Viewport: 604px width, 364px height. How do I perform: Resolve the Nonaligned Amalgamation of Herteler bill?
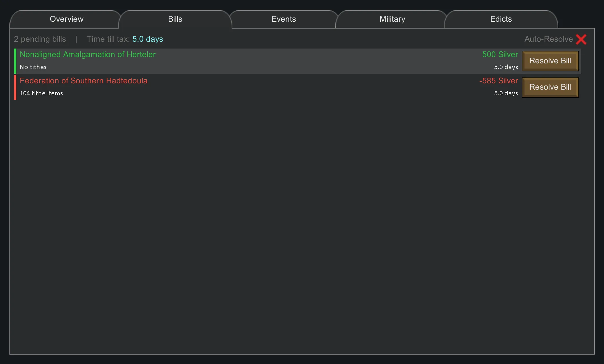(x=550, y=61)
